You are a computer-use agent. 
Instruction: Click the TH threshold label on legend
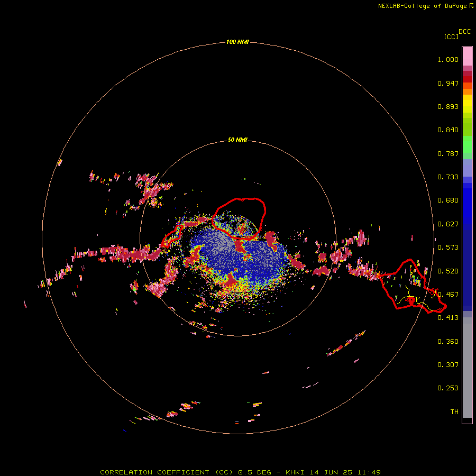point(454,412)
